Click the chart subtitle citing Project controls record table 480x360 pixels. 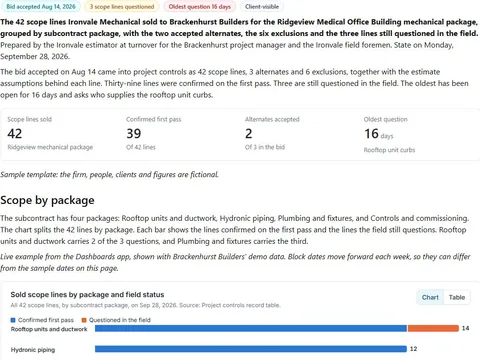[145, 305]
